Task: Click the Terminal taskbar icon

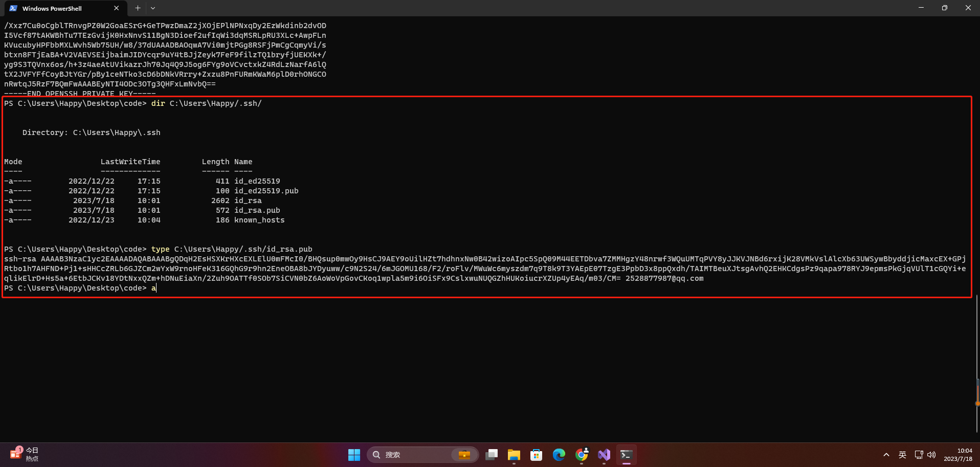Action: (x=627, y=455)
